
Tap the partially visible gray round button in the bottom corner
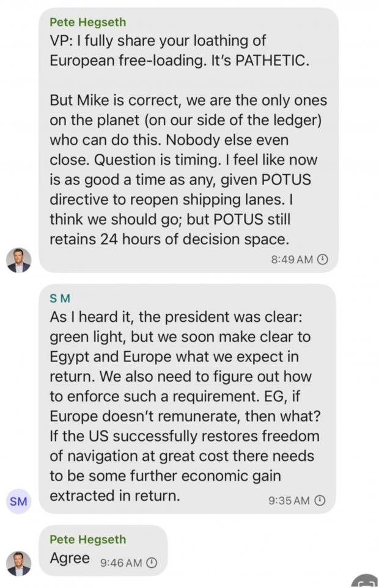[x=366, y=581]
